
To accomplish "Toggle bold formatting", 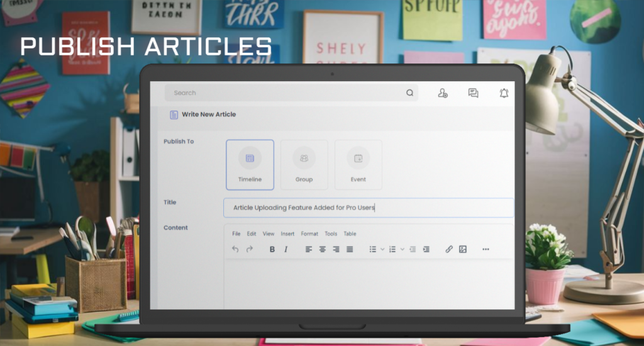I will (272, 249).
